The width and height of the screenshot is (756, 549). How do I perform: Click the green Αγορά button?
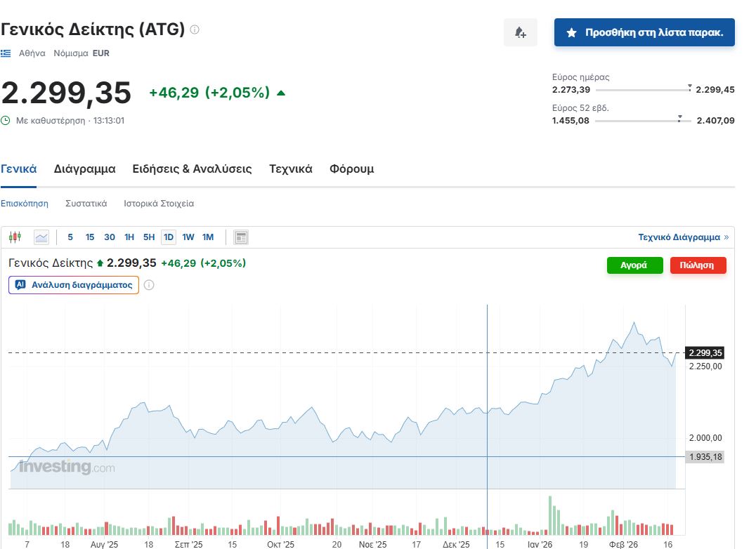(634, 265)
